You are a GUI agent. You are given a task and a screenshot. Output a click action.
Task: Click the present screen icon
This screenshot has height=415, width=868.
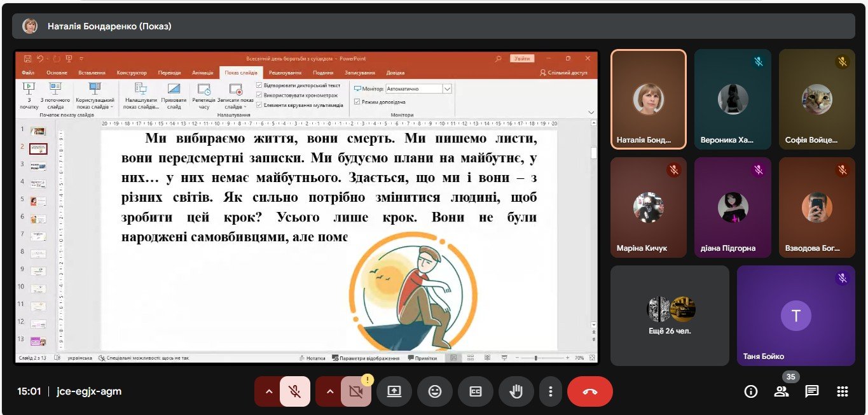click(394, 391)
